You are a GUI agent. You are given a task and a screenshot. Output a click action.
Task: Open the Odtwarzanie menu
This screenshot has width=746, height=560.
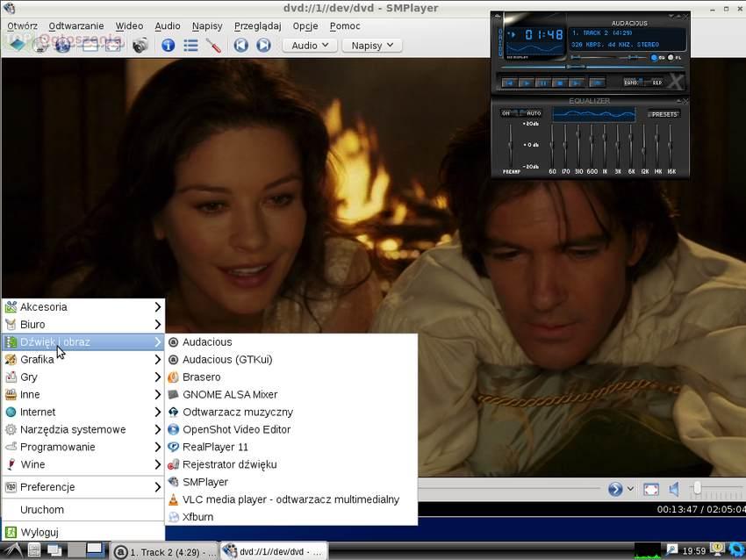tap(76, 25)
